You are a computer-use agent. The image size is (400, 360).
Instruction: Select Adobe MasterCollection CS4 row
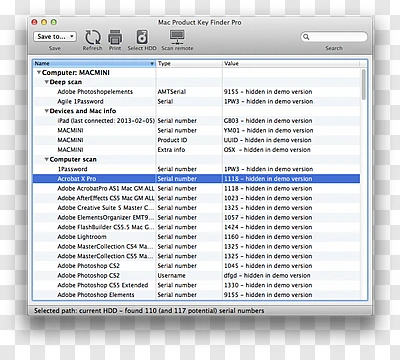point(196,246)
